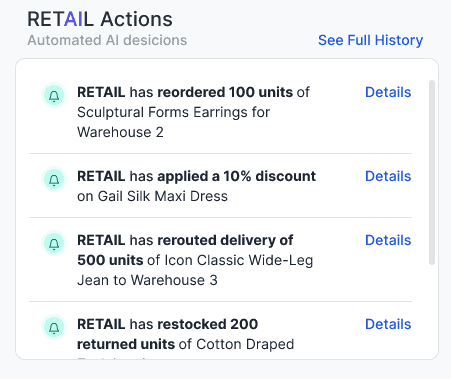Click the Automated AI desicions subtitle

pos(107,40)
